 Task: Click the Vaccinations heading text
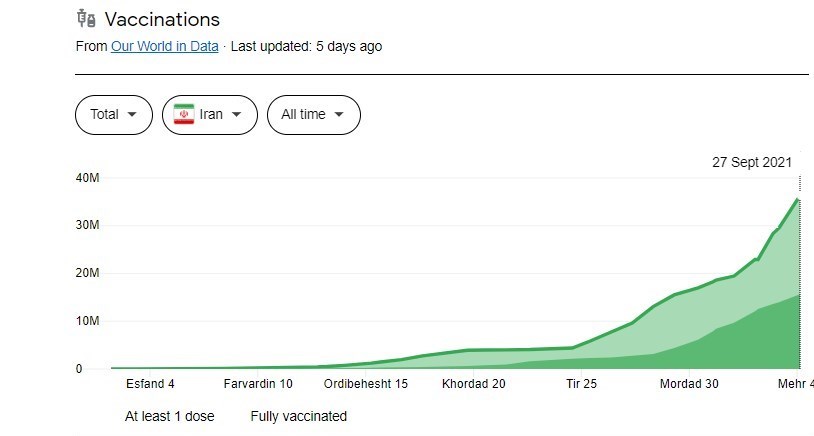click(162, 19)
